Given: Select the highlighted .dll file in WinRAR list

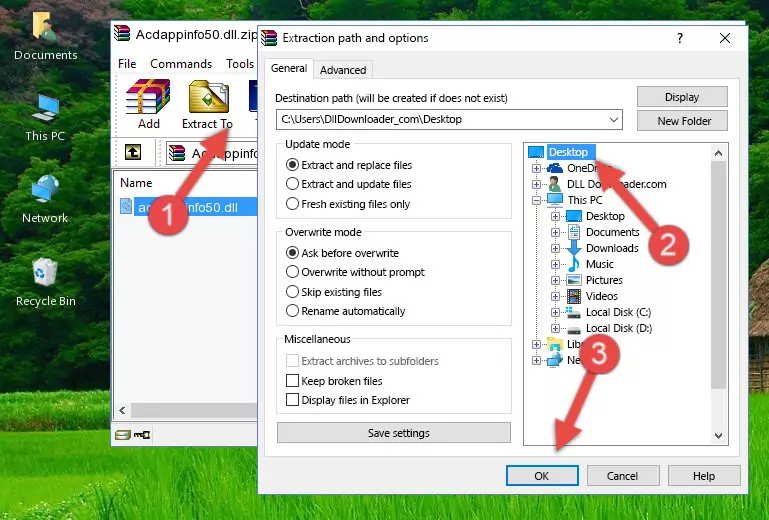Looking at the screenshot, I should [x=188, y=207].
